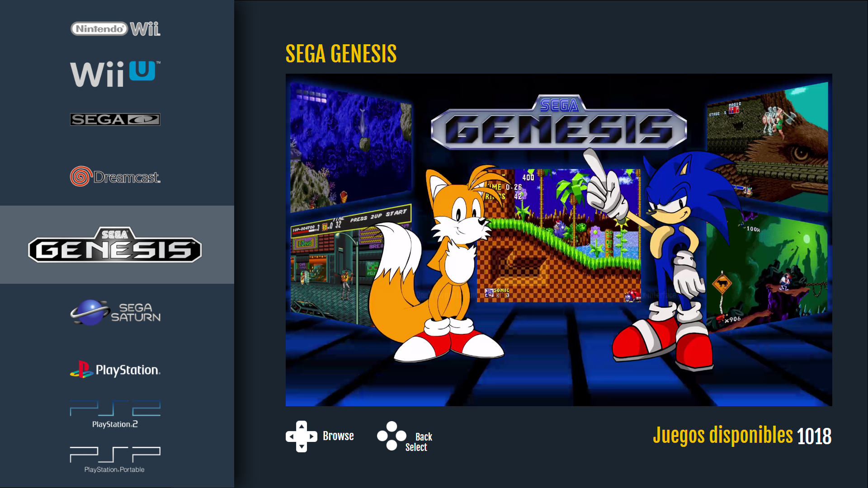This screenshot has height=488, width=868.
Task: Click the Sonic gameplay screenshot in artwork
Action: (x=559, y=235)
